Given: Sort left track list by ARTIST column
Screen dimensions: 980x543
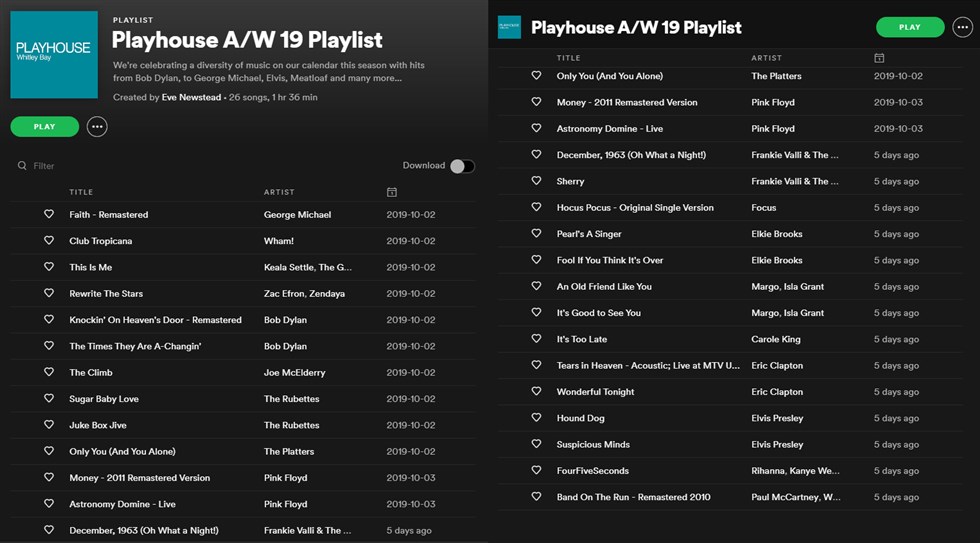Looking at the screenshot, I should tap(279, 192).
